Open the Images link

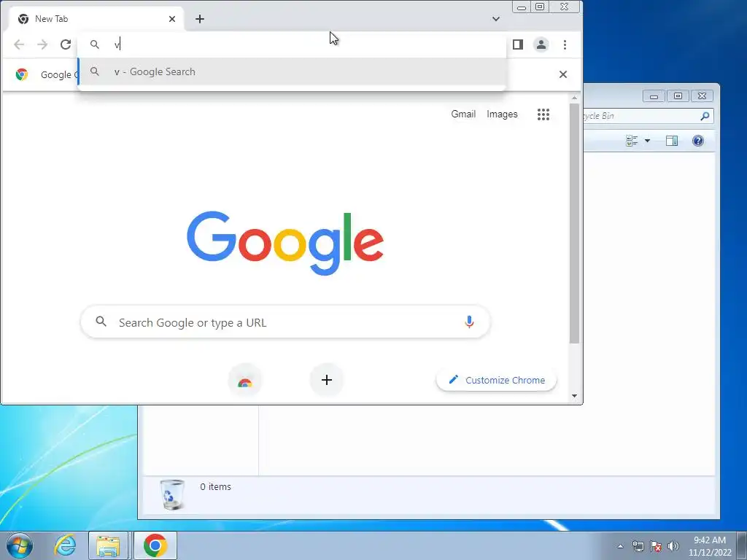click(x=502, y=114)
